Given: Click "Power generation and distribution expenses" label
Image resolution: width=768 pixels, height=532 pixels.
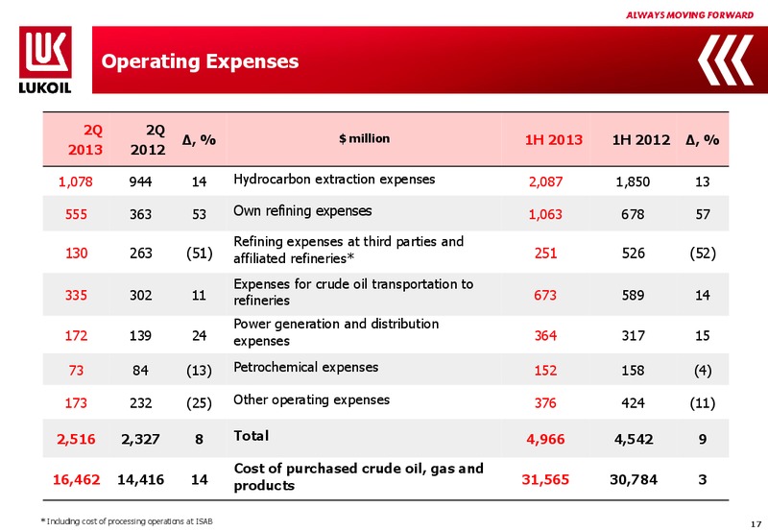Looking at the screenshot, I should (336, 332).
